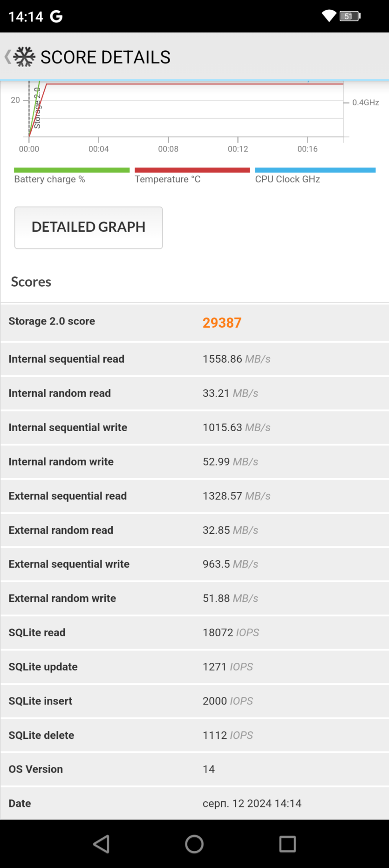Tap the back chevron in header
Viewport: 389px width, 868px height.
(7, 57)
